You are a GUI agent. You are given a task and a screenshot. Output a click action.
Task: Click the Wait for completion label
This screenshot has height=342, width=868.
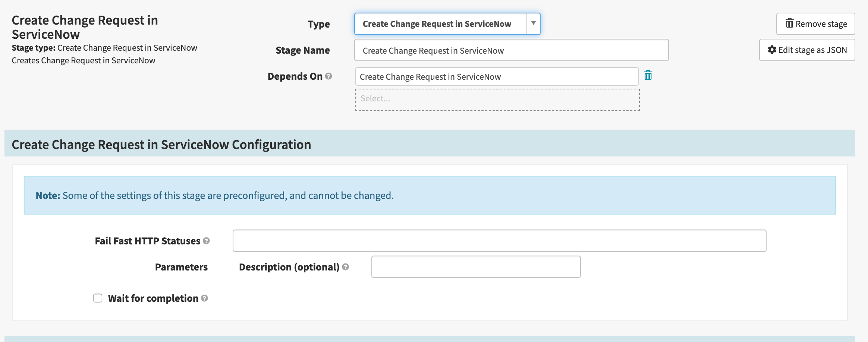pos(153,298)
